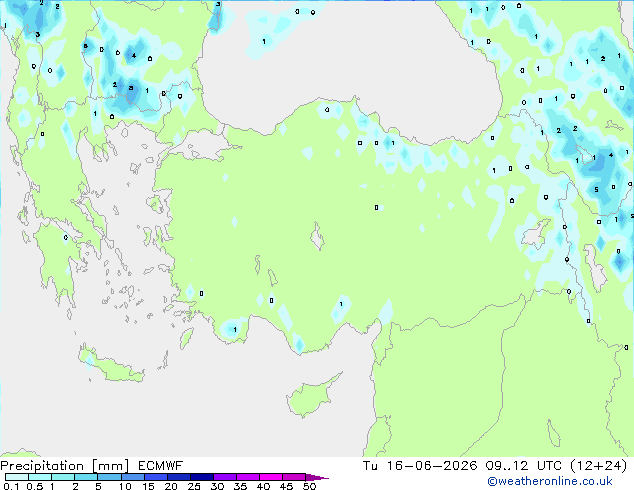
Task: Click the "25" legend scale label
Action: (194, 486)
